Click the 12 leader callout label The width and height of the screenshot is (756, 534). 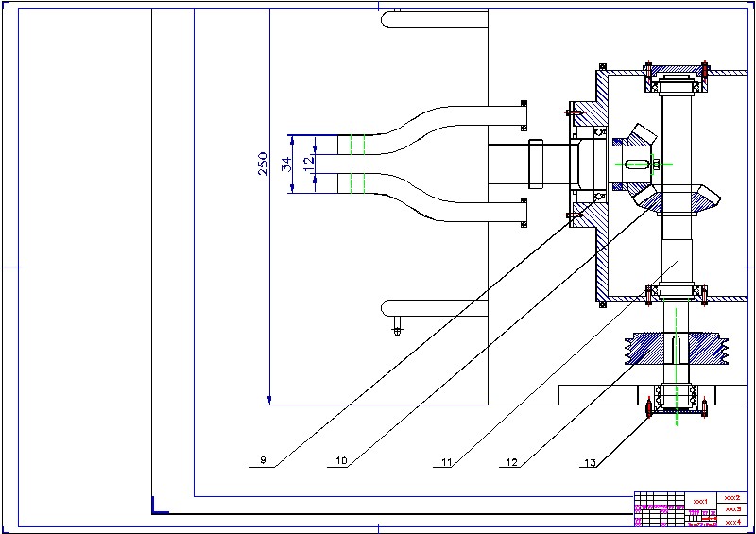pos(511,462)
